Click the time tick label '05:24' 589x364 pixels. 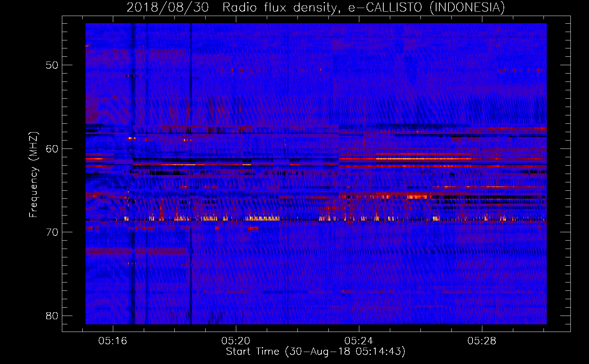click(x=359, y=341)
